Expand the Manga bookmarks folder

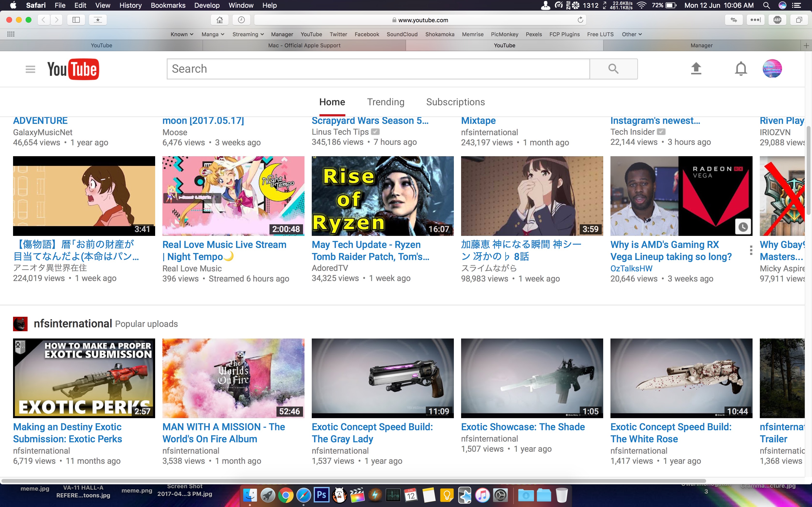point(213,34)
